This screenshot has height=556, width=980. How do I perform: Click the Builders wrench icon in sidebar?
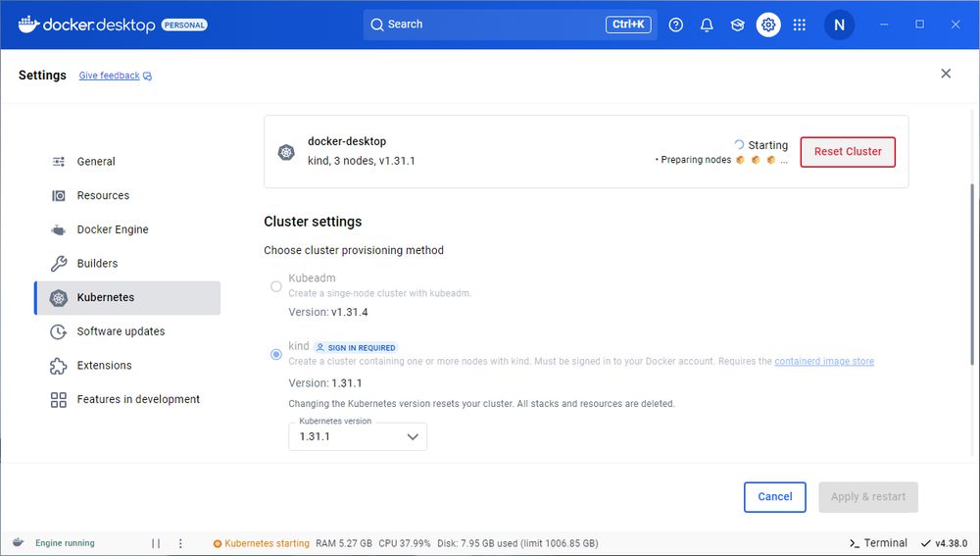(59, 264)
